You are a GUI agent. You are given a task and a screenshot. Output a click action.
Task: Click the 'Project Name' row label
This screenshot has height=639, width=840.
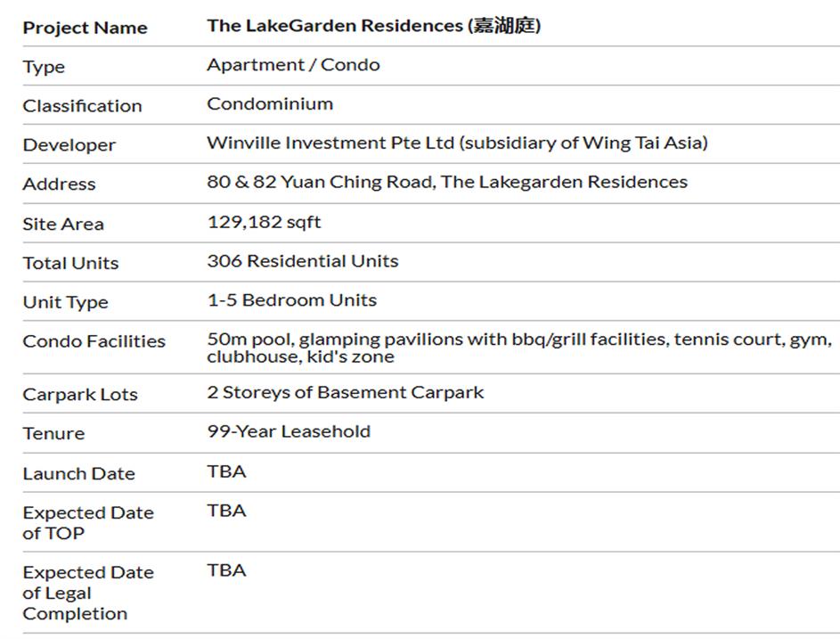tap(85, 28)
